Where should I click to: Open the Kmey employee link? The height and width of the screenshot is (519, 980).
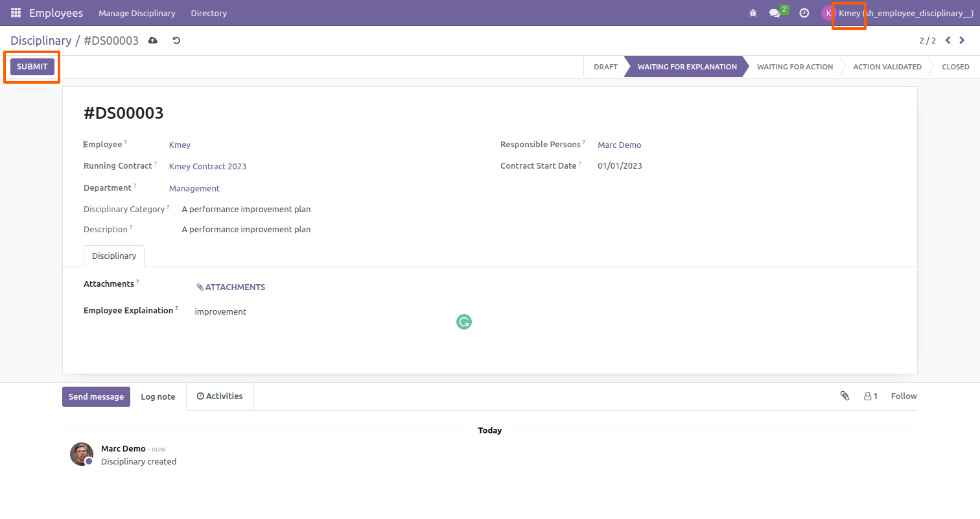coord(180,145)
